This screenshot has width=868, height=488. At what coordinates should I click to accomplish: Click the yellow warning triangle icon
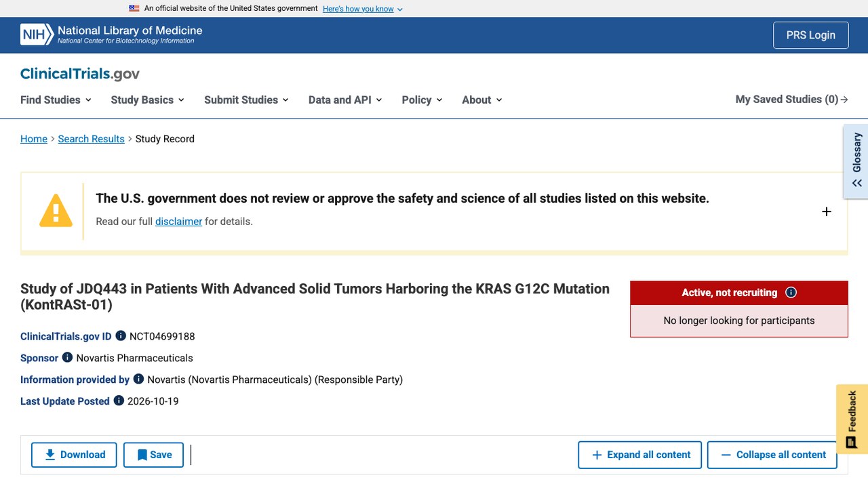[x=56, y=210]
